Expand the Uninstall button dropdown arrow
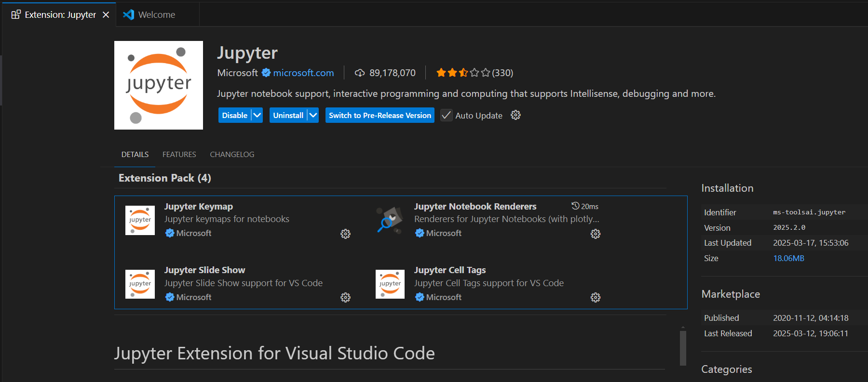The image size is (868, 382). [313, 115]
